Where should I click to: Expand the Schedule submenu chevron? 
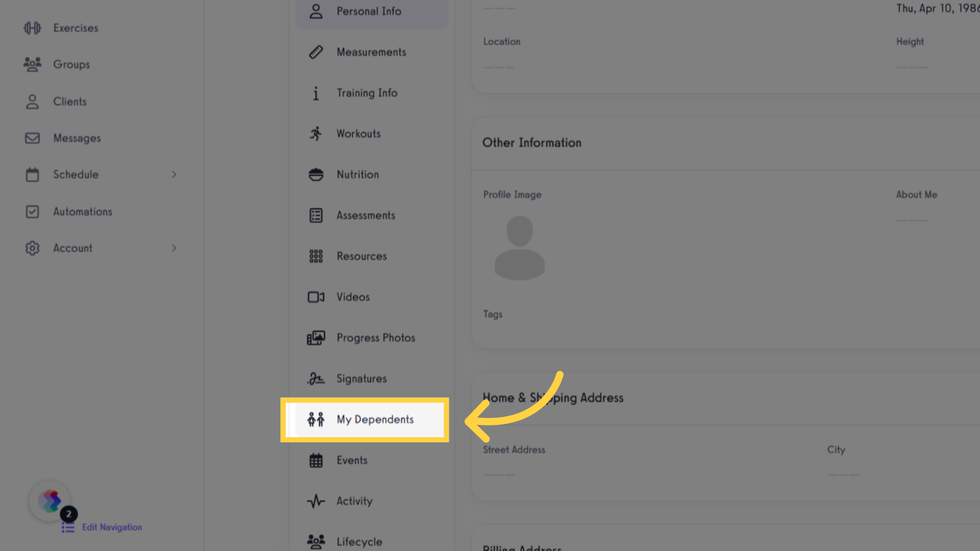[x=174, y=174]
